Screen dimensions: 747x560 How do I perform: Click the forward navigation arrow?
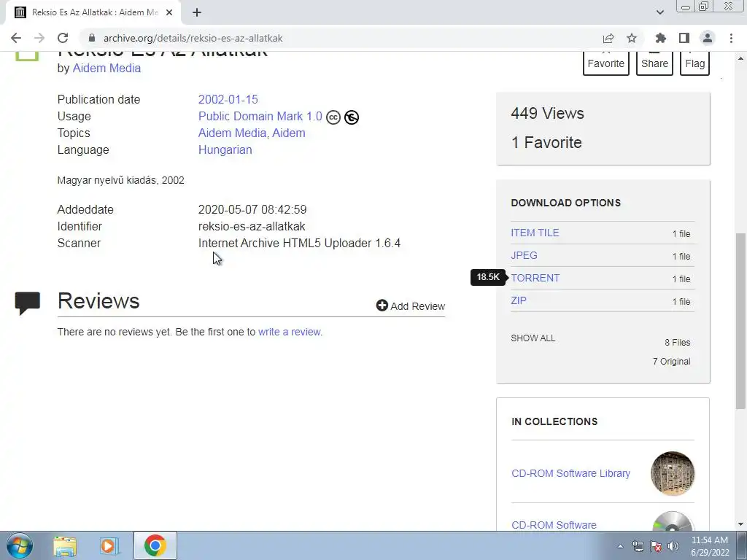pyautogui.click(x=39, y=38)
